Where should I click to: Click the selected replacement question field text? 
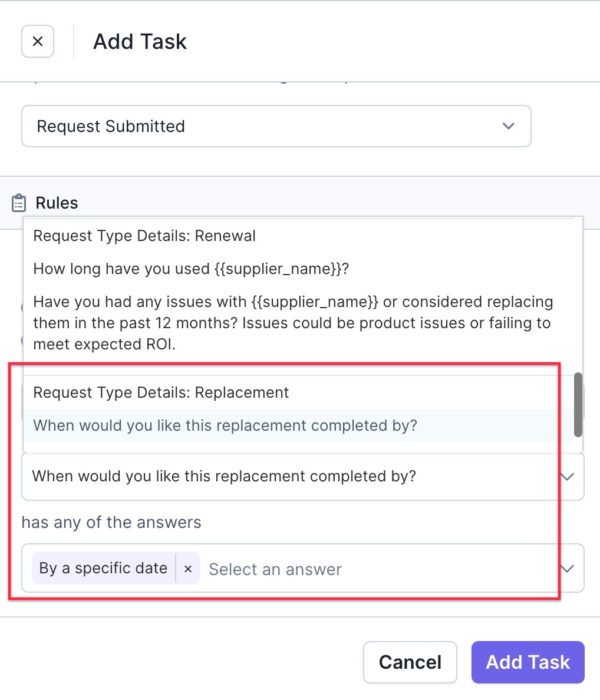(224, 476)
